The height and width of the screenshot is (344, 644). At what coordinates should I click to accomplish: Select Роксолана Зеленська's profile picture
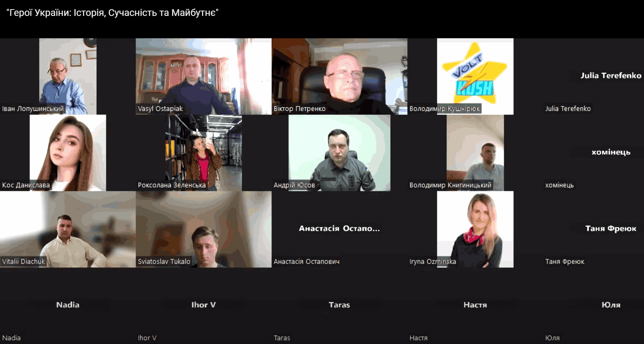click(x=204, y=153)
